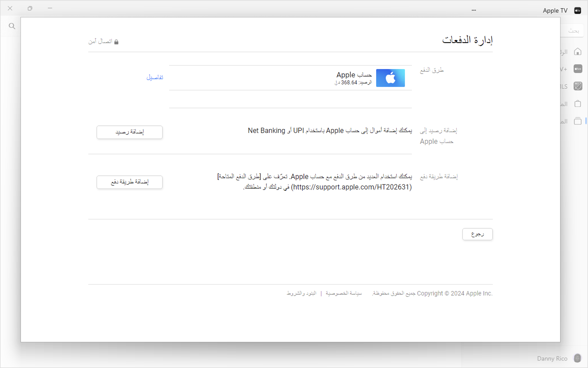Open the تفاصيل details link
Viewport: 588px width, 368px height.
[x=155, y=77]
